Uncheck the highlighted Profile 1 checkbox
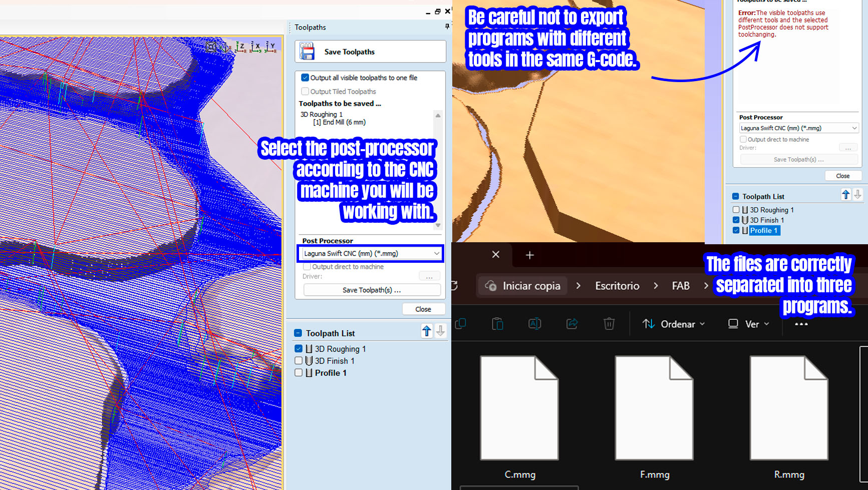 736,231
